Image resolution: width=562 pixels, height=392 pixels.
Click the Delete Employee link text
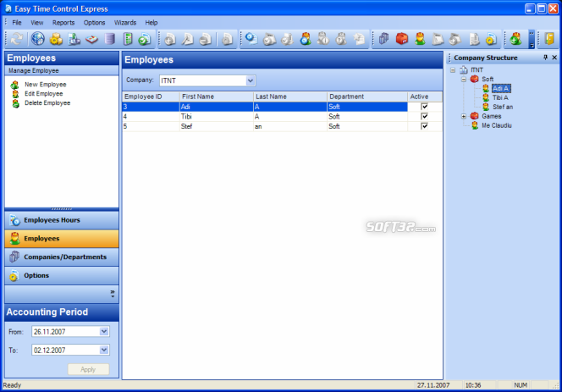click(47, 103)
